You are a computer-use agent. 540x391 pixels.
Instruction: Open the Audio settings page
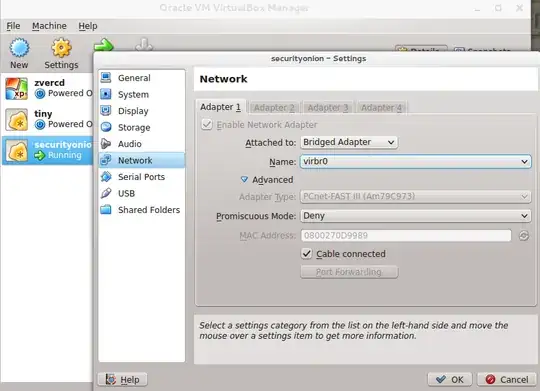(x=142, y=144)
